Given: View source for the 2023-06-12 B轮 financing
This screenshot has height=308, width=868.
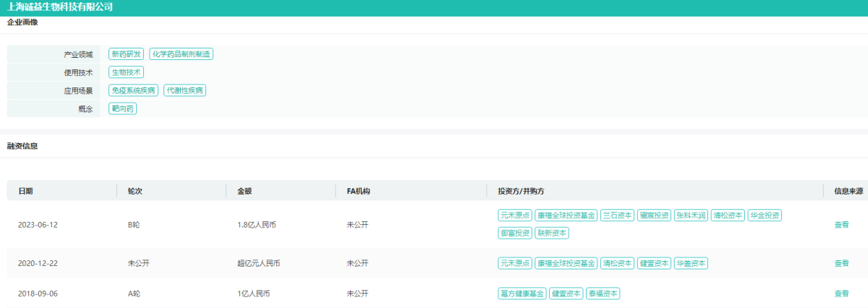Looking at the screenshot, I should pos(841,225).
